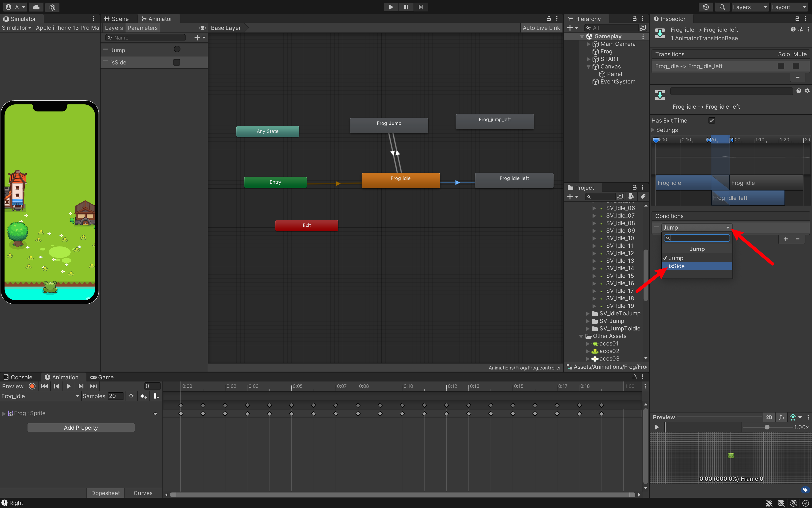
Task: Switch to the Game tab
Action: coord(102,377)
